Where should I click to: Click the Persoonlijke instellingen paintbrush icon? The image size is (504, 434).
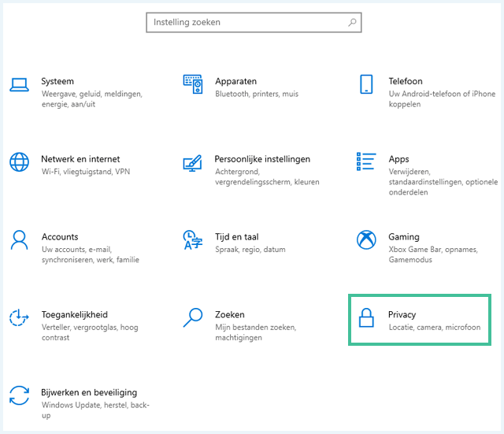point(192,163)
